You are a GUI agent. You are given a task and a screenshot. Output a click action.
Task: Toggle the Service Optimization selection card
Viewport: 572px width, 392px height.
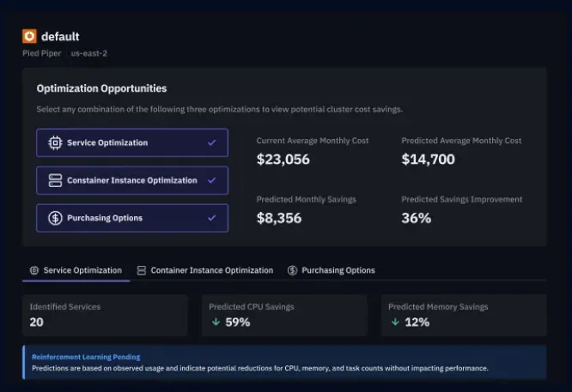pyautogui.click(x=132, y=142)
